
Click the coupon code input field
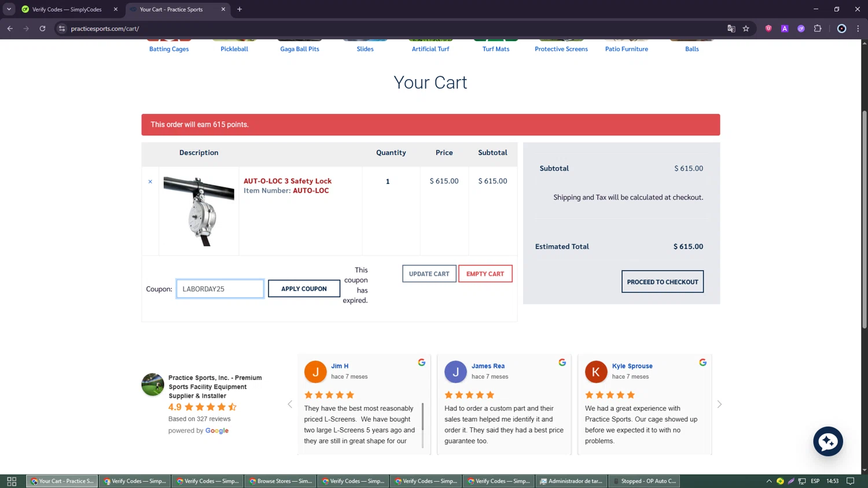pyautogui.click(x=220, y=289)
